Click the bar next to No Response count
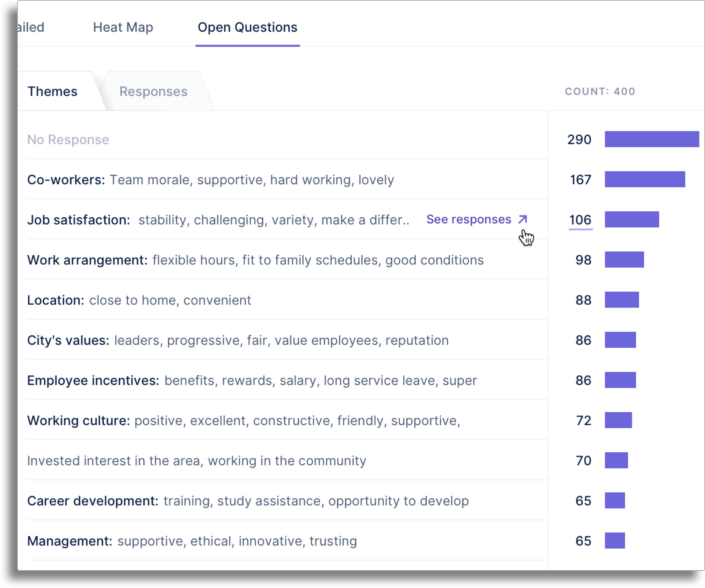This screenshot has height=588, width=705. [651, 139]
